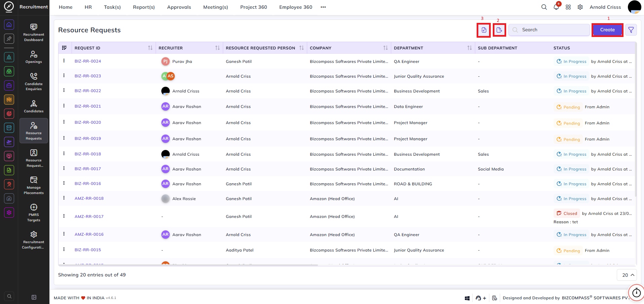Sort by the RECRUITER column
644x304 pixels.
tap(217, 48)
